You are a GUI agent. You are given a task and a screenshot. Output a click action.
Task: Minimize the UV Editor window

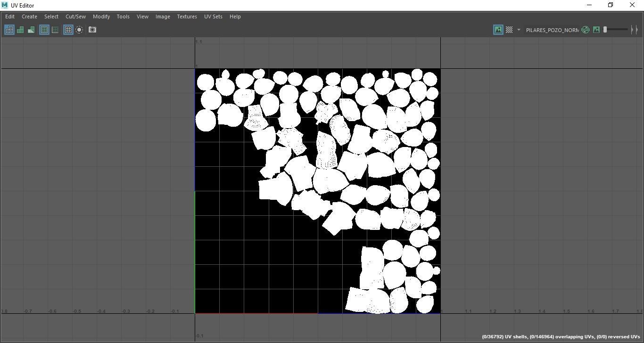click(x=589, y=5)
